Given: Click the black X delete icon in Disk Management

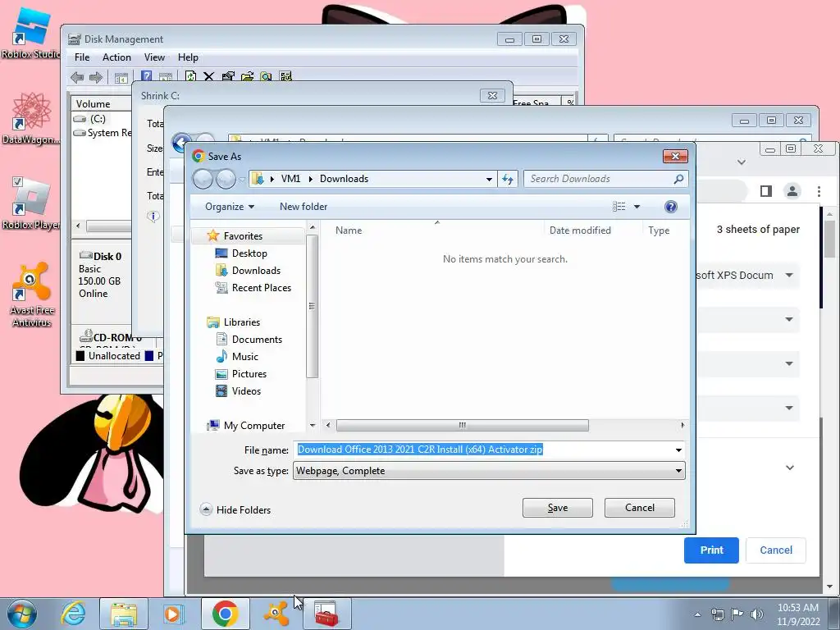Looking at the screenshot, I should [x=209, y=76].
